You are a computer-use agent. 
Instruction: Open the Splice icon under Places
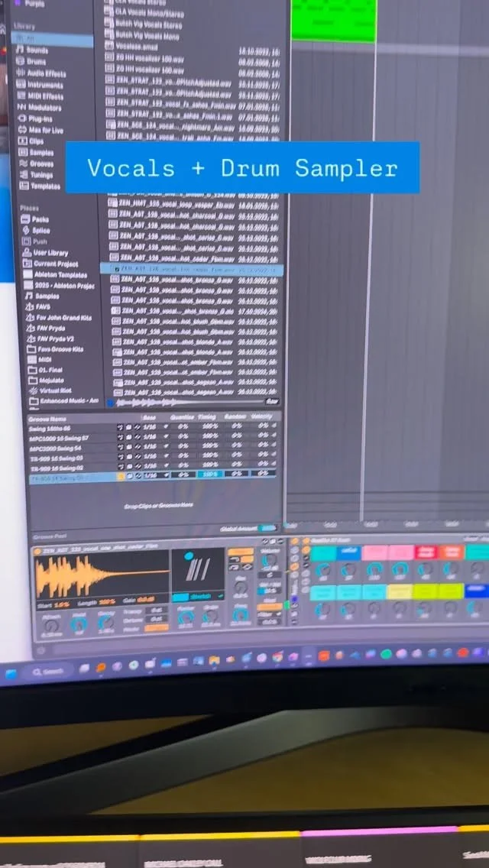pyautogui.click(x=26, y=230)
